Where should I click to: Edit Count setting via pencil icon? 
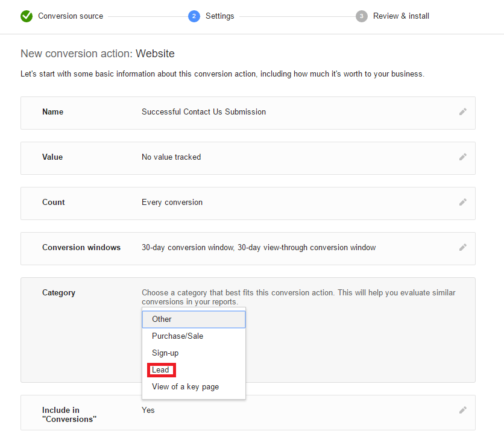tap(462, 202)
